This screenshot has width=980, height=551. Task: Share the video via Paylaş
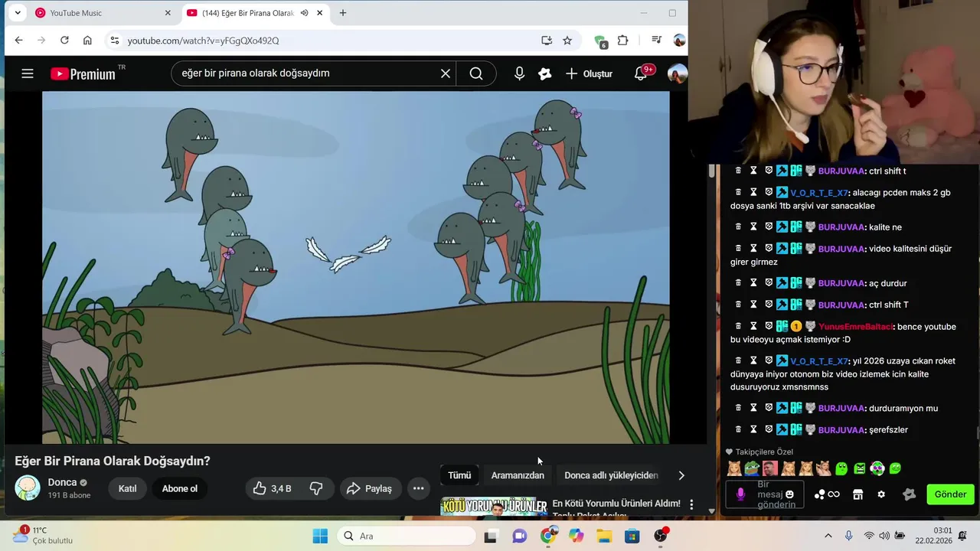pyautogui.click(x=370, y=488)
